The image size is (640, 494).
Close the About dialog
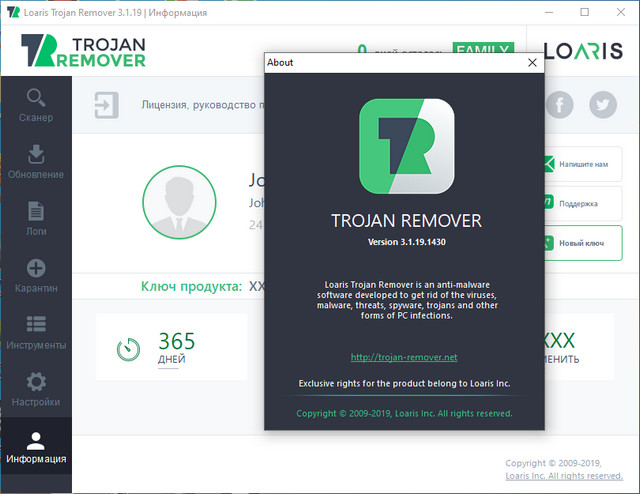[532, 62]
